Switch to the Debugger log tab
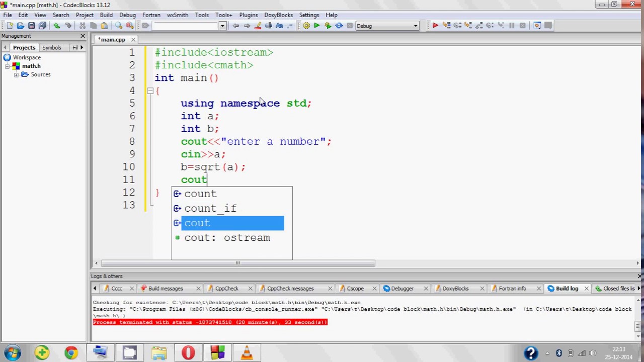Screen dimensions: 644x362 coord(402,289)
